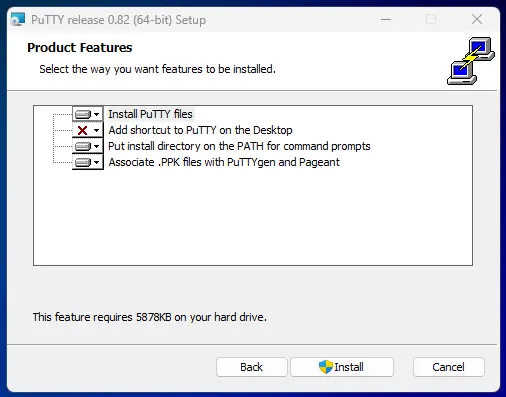Select Put install directory on the PATH row
This screenshot has height=397, width=506.
239,146
